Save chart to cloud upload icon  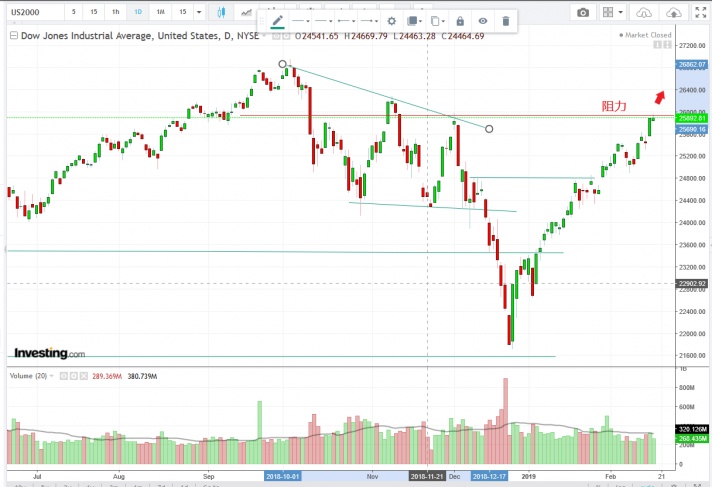(x=675, y=13)
